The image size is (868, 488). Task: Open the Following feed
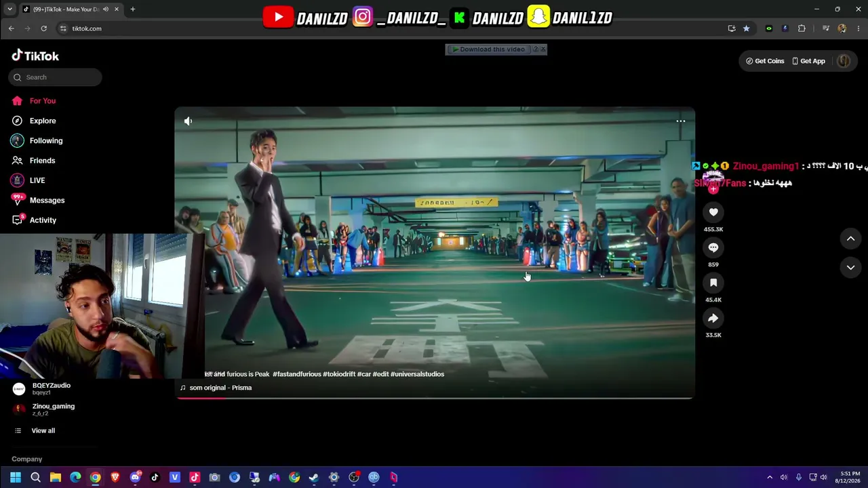(37, 140)
